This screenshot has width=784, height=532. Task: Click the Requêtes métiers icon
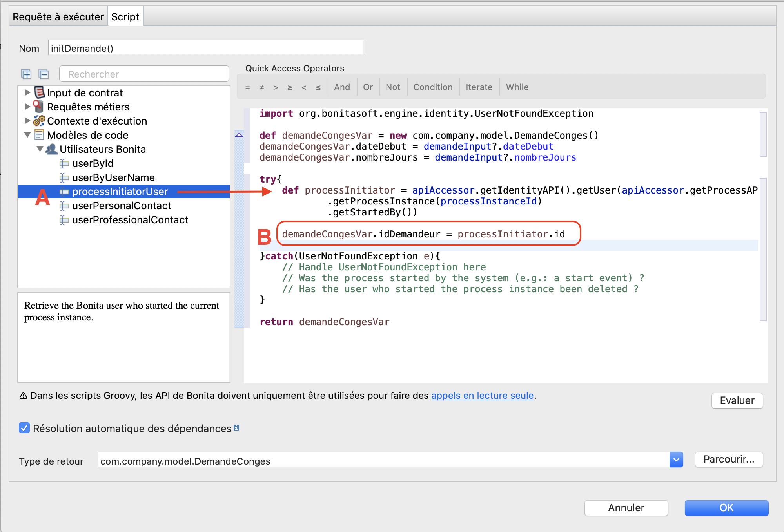pos(38,107)
